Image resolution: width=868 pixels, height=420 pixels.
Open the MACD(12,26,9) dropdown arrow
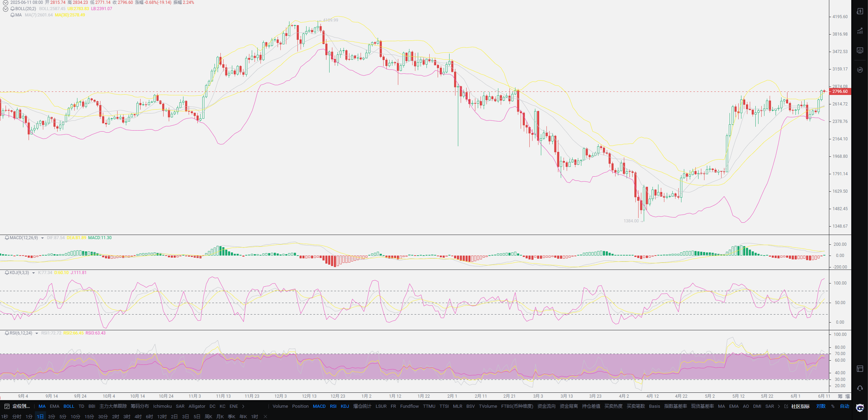43,238
